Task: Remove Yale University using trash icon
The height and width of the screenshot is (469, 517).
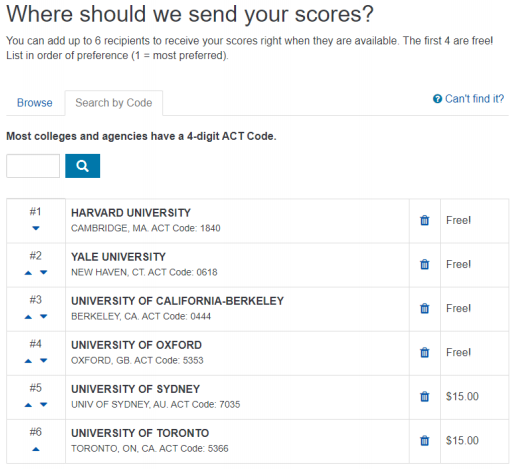Action: pyautogui.click(x=424, y=264)
